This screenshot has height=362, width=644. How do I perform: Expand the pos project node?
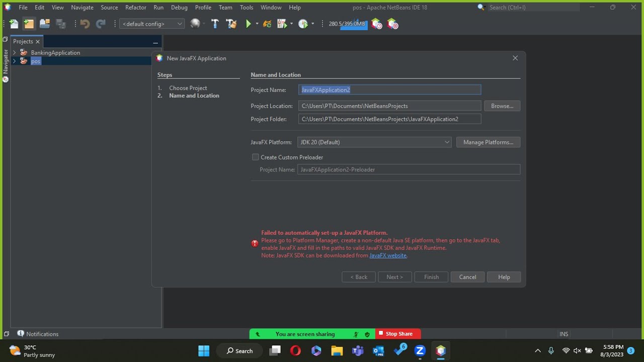[x=14, y=61]
